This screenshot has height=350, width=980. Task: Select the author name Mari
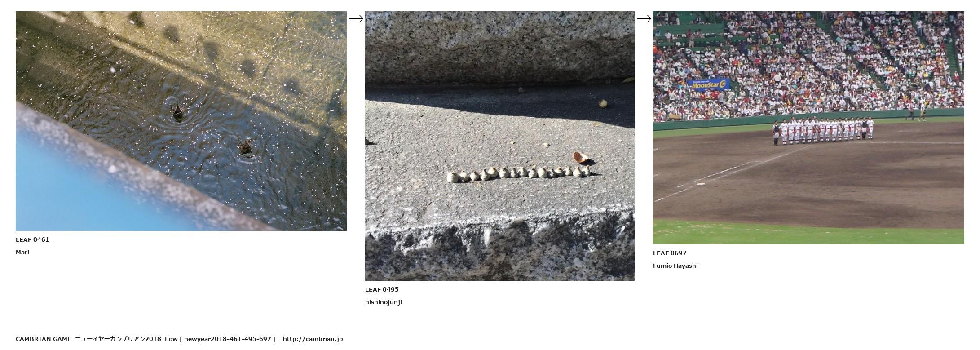(22, 252)
